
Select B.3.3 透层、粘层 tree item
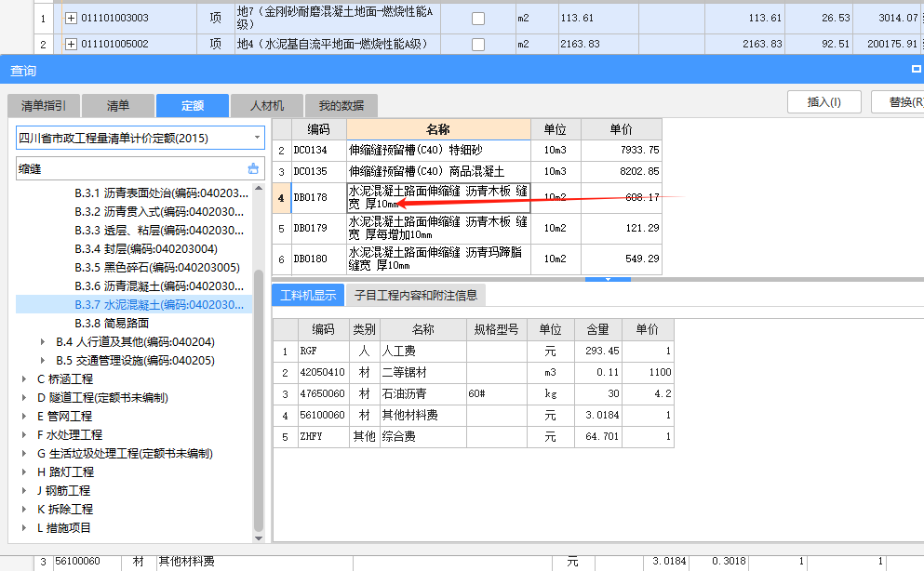[159, 230]
